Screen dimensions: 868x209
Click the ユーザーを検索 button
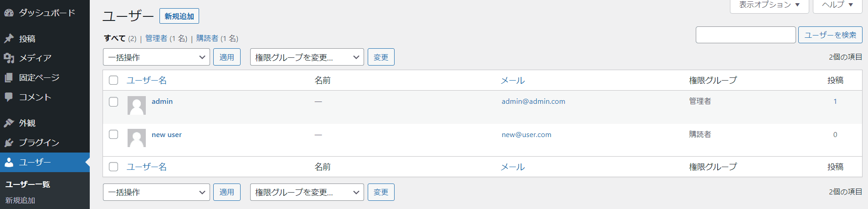[x=830, y=35]
